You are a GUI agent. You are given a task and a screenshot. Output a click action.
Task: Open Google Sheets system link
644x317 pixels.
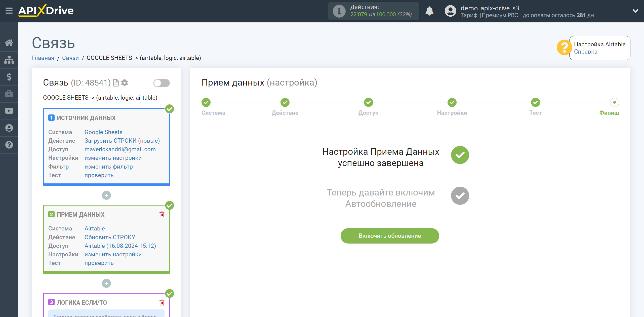(103, 132)
